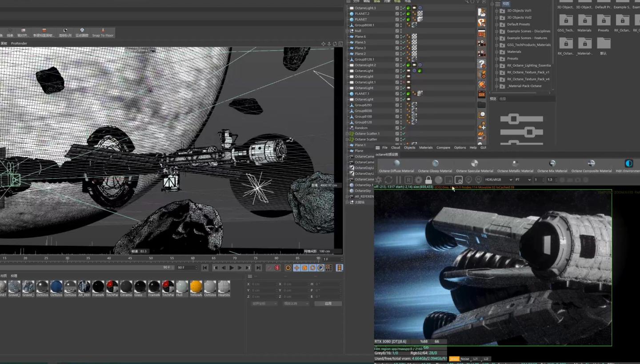The width and height of the screenshot is (640, 364).
Task: Click the Octane live viewer settings gear
Action: pyautogui.click(x=419, y=180)
